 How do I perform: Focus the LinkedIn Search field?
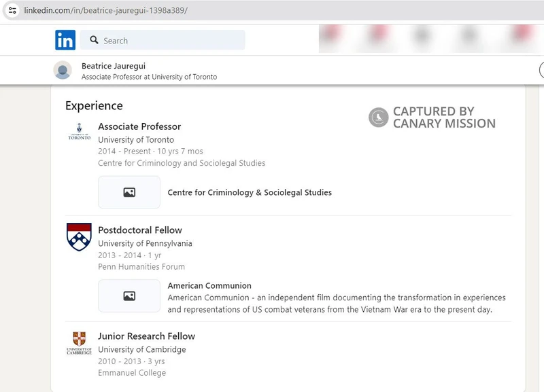point(163,40)
